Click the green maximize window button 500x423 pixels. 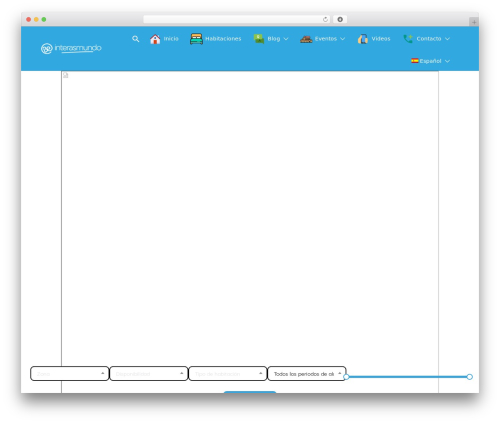point(44,19)
